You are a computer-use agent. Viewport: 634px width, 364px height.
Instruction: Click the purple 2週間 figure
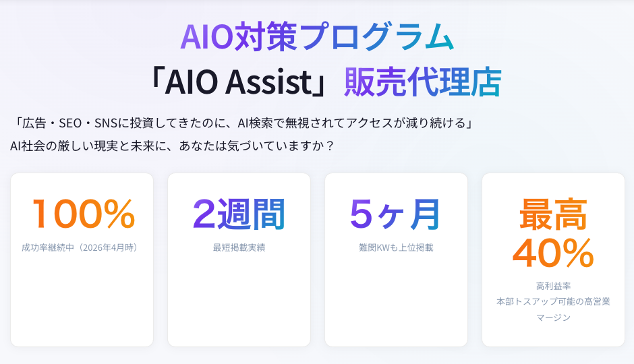point(239,214)
